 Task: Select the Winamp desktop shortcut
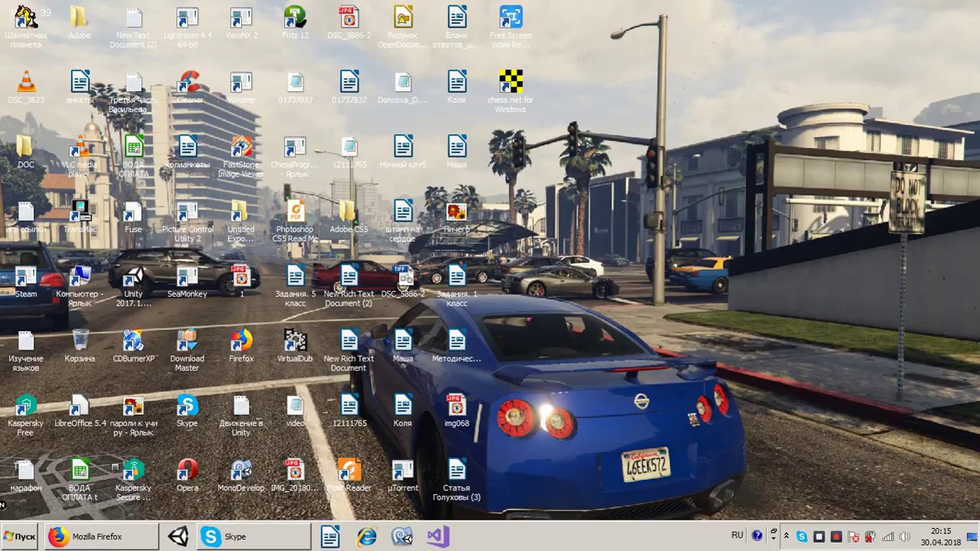tap(241, 87)
